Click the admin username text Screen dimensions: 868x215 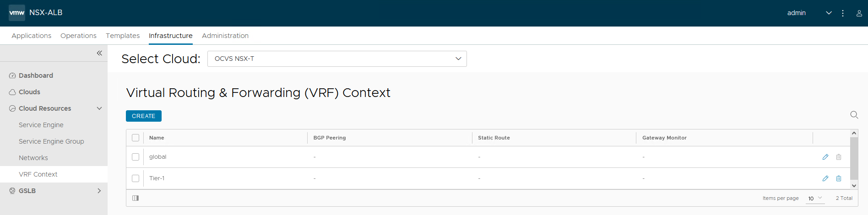click(x=797, y=13)
